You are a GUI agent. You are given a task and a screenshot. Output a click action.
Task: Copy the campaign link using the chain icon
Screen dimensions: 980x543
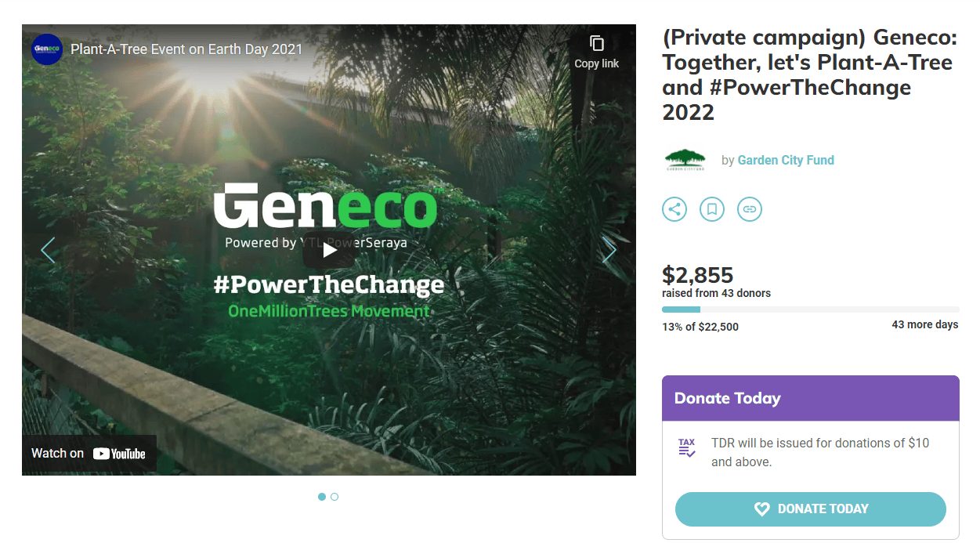pyautogui.click(x=749, y=209)
